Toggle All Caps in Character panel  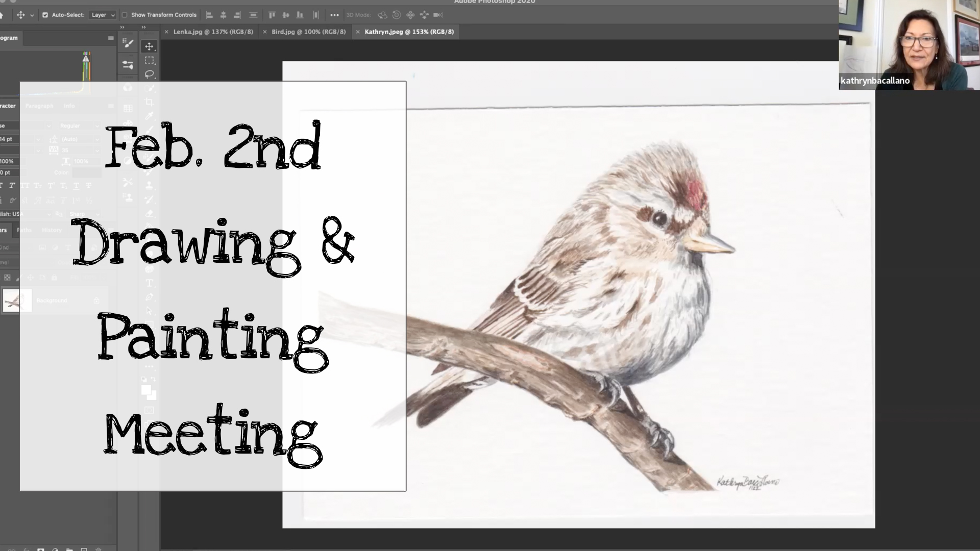point(25,186)
